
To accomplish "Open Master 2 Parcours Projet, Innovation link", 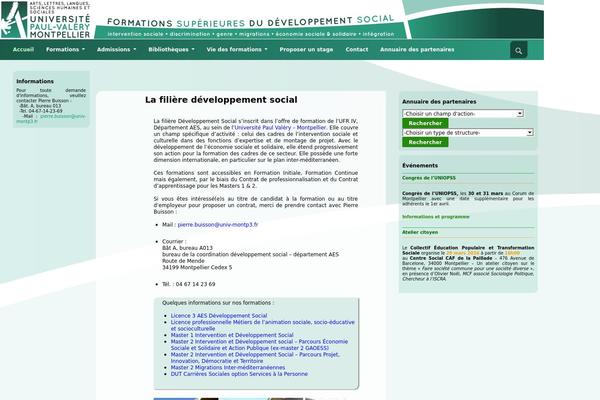I will 255,358.
